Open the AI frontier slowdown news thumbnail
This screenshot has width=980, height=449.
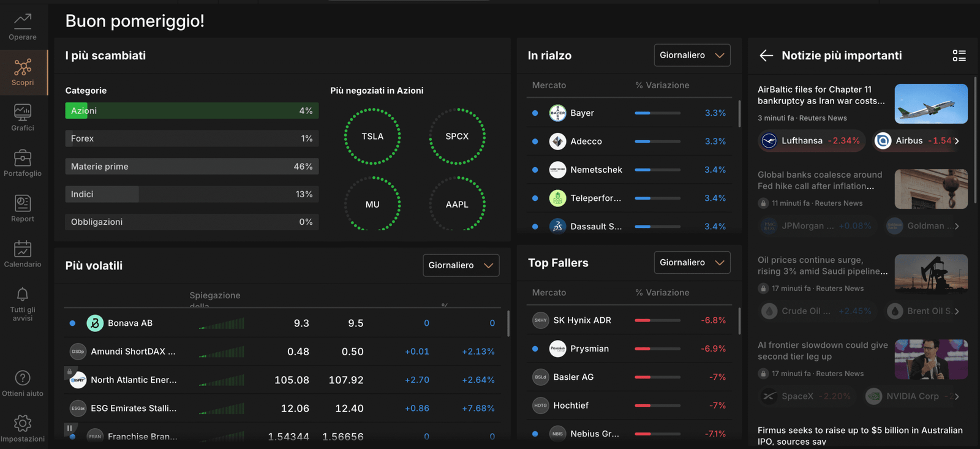pos(931,360)
